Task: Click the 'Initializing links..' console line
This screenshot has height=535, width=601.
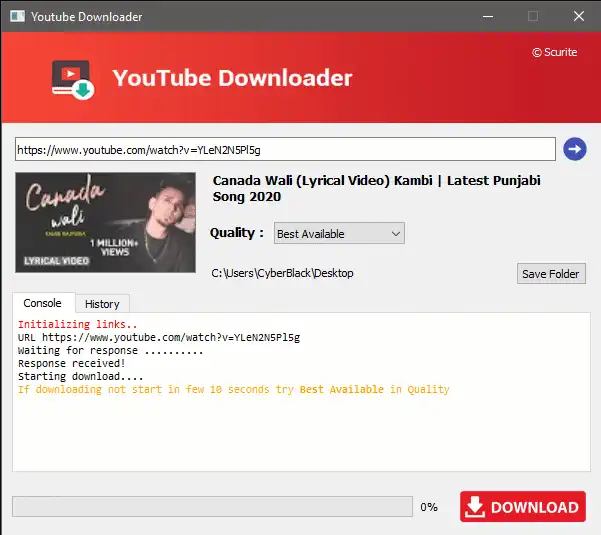Action: (x=77, y=324)
